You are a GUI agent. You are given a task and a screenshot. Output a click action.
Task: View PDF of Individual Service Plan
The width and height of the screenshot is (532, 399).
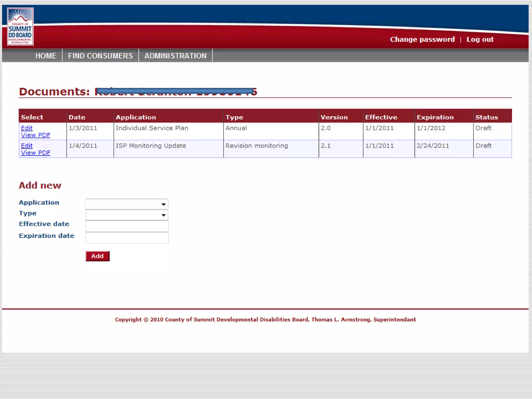[x=36, y=135]
